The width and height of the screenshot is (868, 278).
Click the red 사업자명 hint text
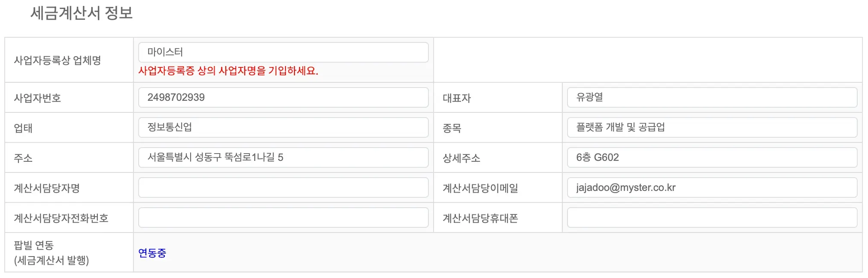pos(228,71)
